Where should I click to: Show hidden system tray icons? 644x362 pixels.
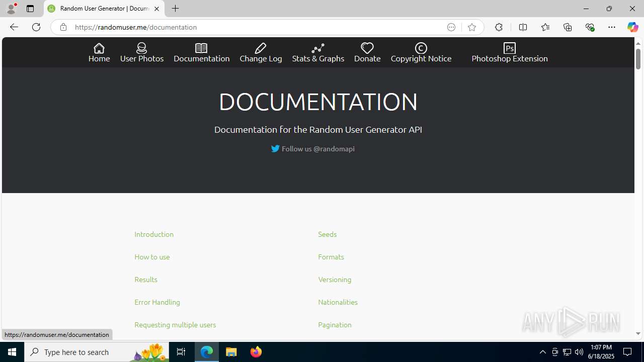tap(542, 352)
